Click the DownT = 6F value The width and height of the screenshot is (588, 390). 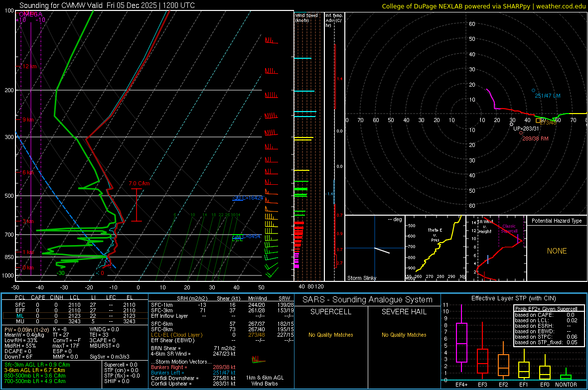click(19, 357)
